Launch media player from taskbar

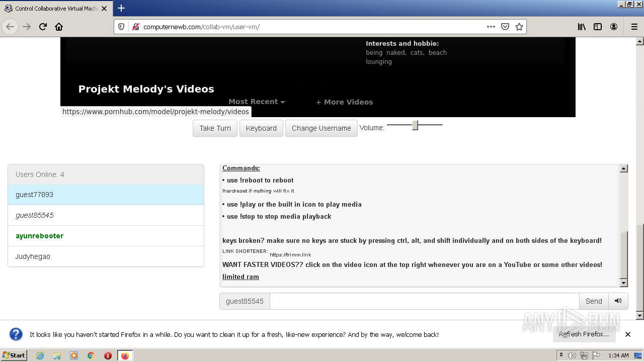click(74, 355)
